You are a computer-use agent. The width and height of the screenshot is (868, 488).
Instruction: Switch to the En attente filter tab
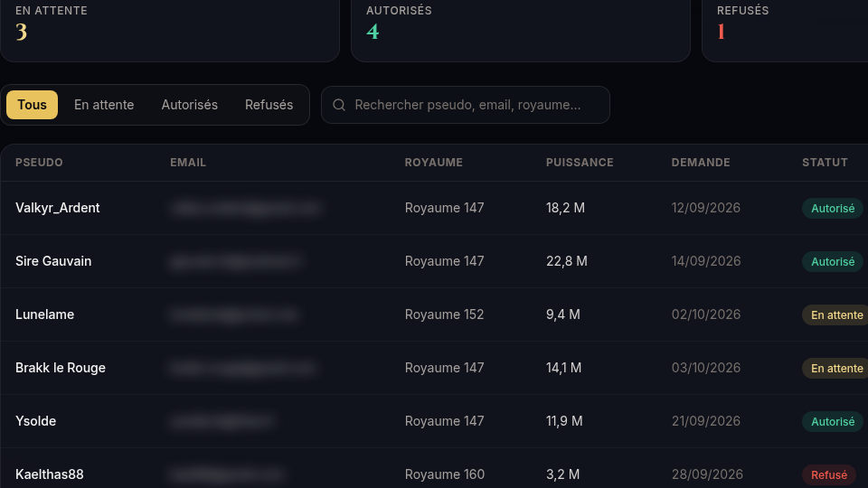click(104, 105)
